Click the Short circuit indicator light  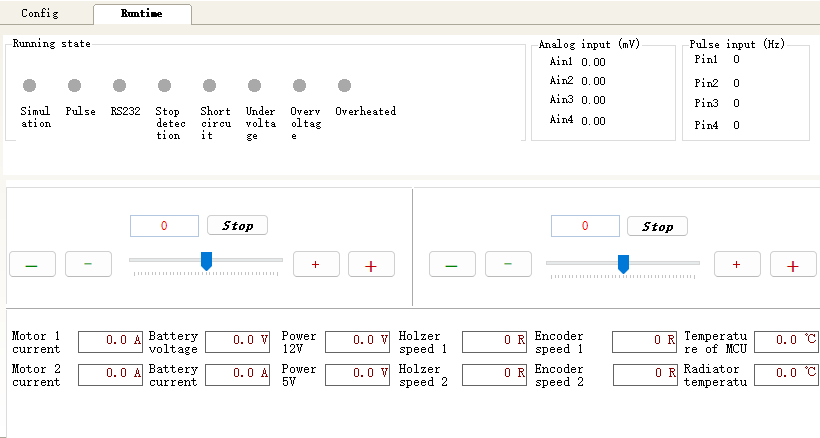click(x=209, y=86)
